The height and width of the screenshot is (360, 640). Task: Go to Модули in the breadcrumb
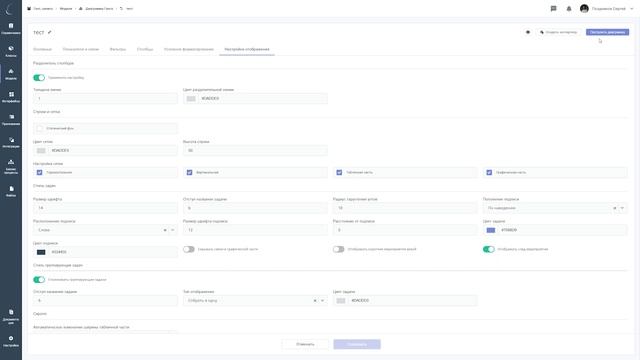pyautogui.click(x=66, y=9)
